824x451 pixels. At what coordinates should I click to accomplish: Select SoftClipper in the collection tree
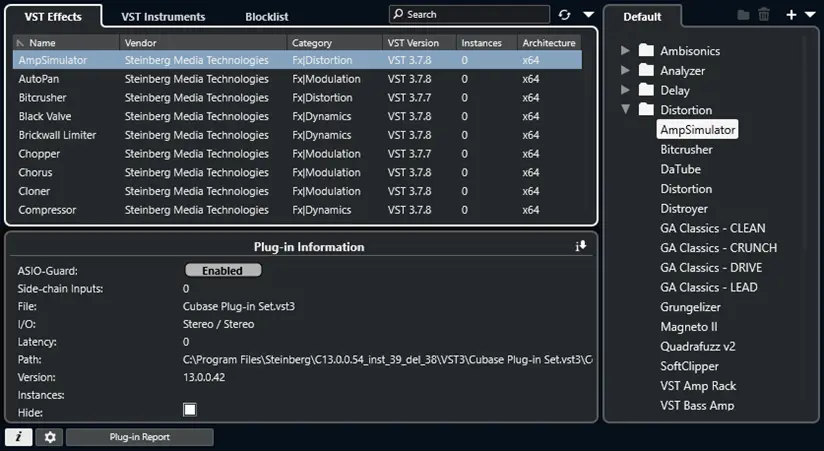pyautogui.click(x=689, y=366)
